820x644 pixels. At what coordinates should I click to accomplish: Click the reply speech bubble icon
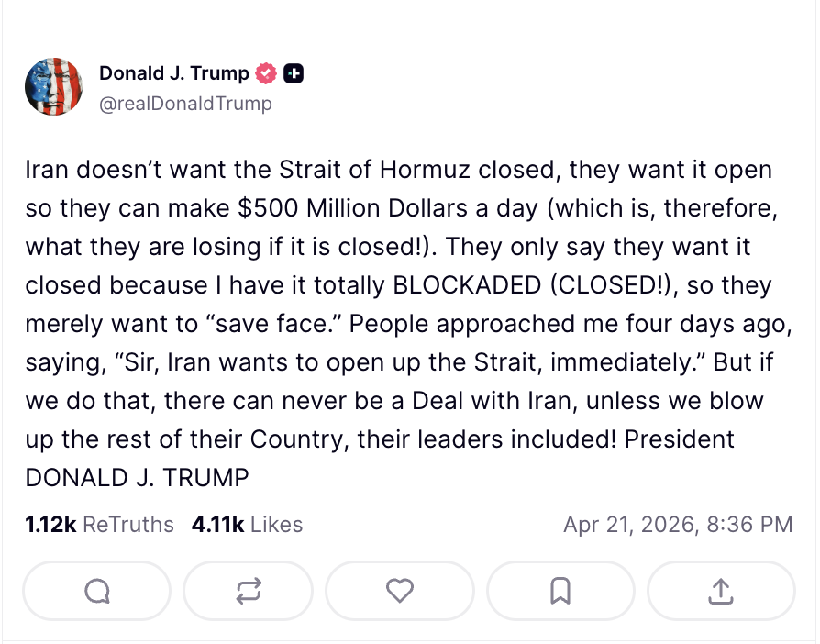[x=96, y=592]
